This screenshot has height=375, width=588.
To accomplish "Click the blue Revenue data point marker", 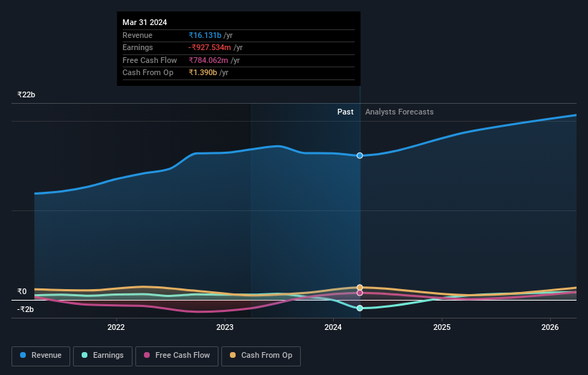I will (x=360, y=155).
